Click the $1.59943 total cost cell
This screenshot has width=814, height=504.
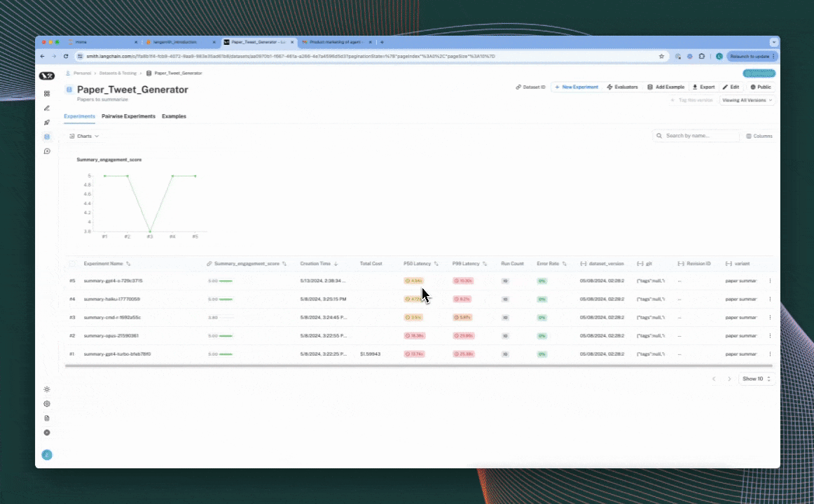[370, 354]
